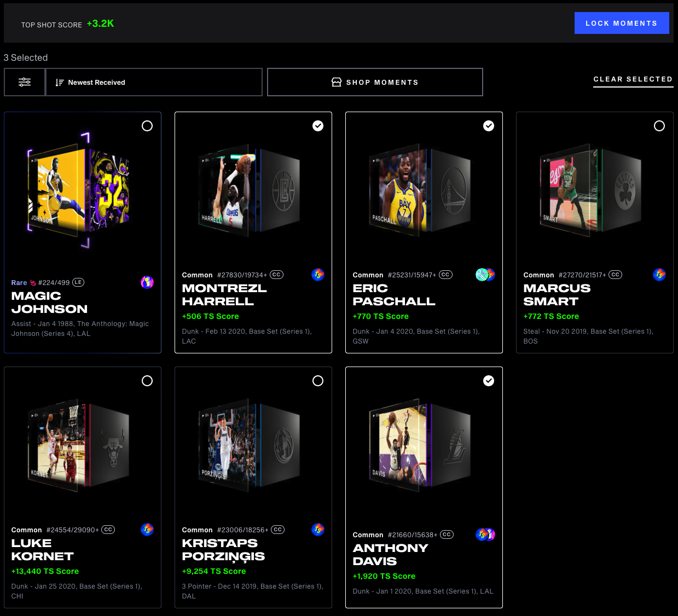Open the Anthony Davis dunk thumbnail
678x616 pixels.
tap(420, 445)
